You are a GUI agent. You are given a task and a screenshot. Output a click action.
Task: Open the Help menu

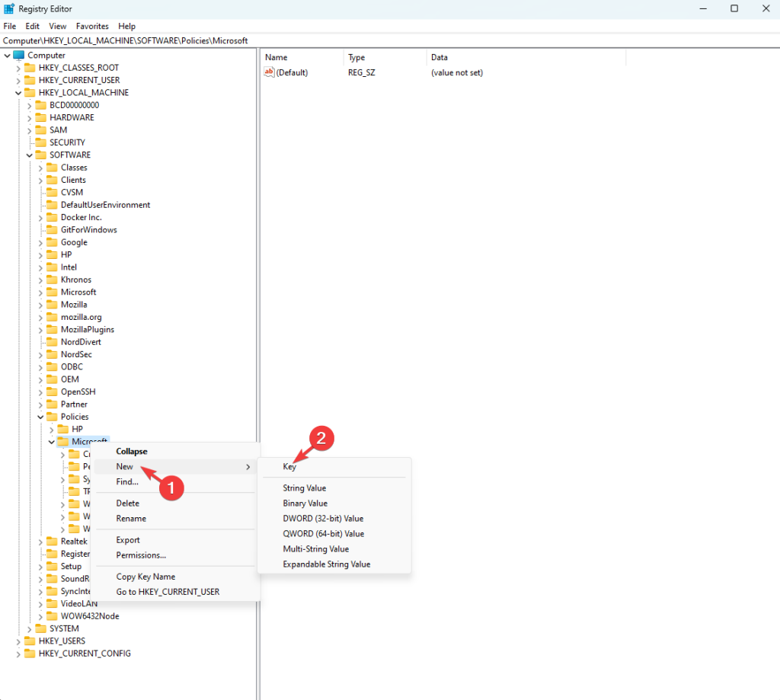coord(126,26)
